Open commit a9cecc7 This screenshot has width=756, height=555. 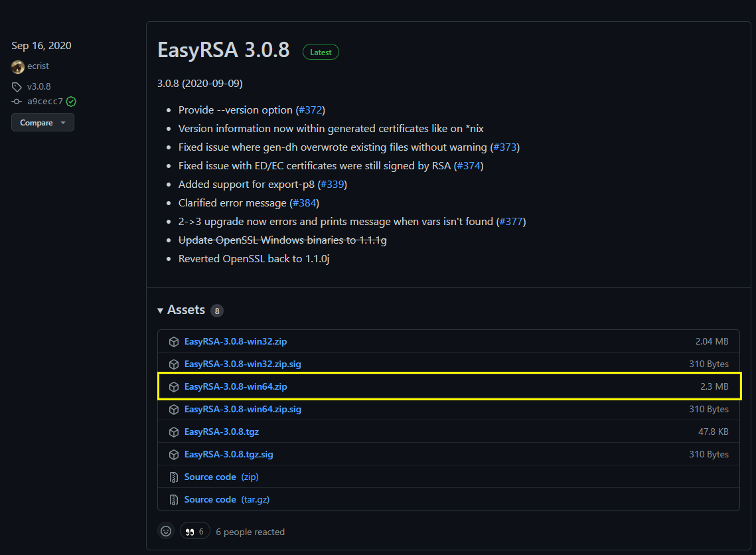pos(45,102)
